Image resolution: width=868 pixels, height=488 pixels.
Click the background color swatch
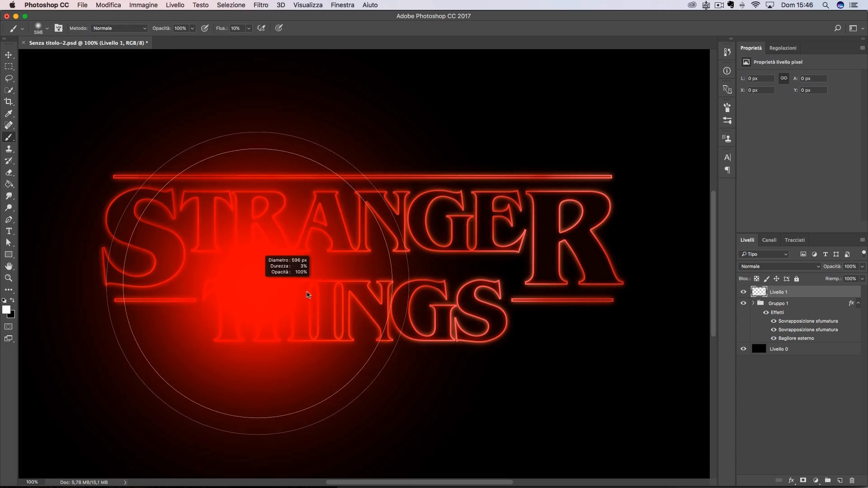tap(12, 315)
